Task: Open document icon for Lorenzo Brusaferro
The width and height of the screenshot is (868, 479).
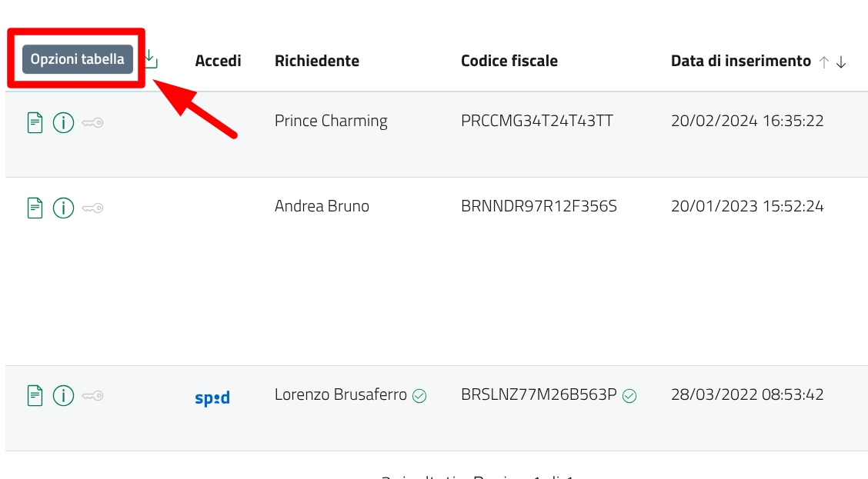Action: (35, 395)
